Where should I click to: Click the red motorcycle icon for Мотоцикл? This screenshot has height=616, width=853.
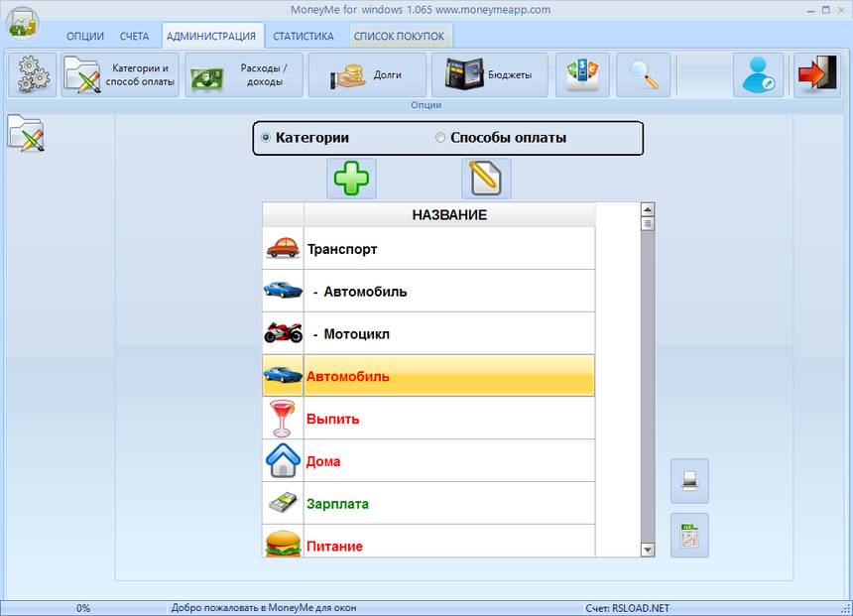(283, 333)
